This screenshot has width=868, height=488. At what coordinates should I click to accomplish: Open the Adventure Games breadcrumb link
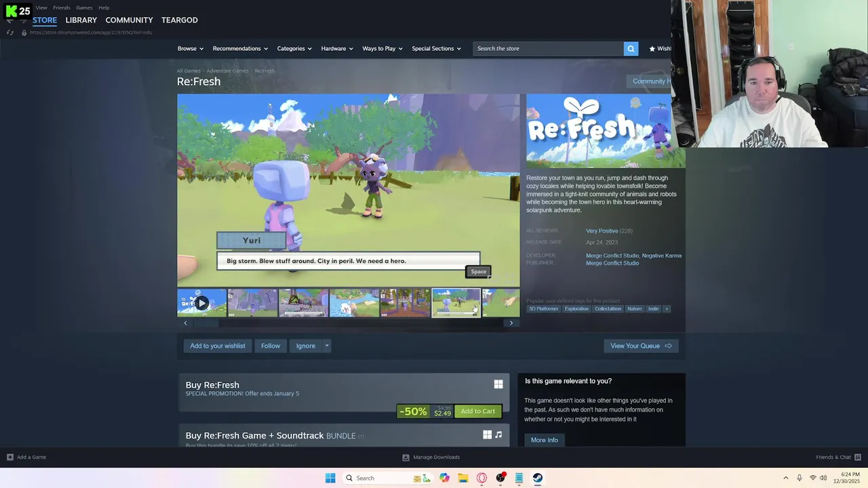227,71
